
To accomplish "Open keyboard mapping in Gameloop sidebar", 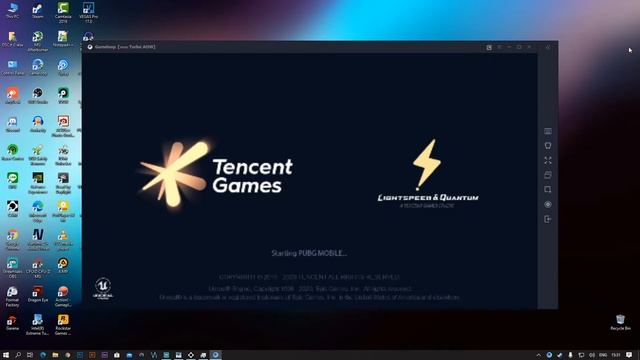I will (548, 131).
